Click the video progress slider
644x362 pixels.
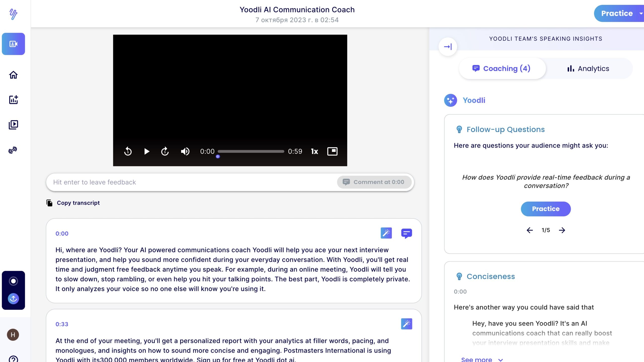251,151
